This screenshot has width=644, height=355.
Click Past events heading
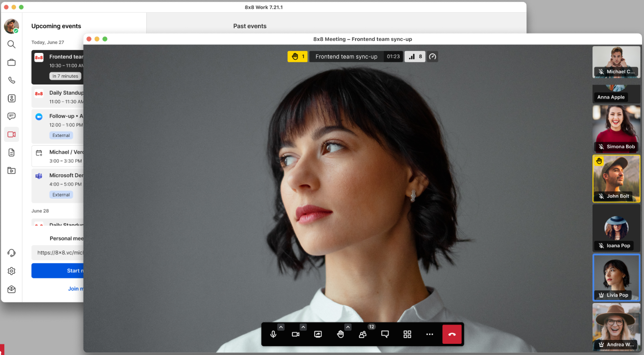250,26
